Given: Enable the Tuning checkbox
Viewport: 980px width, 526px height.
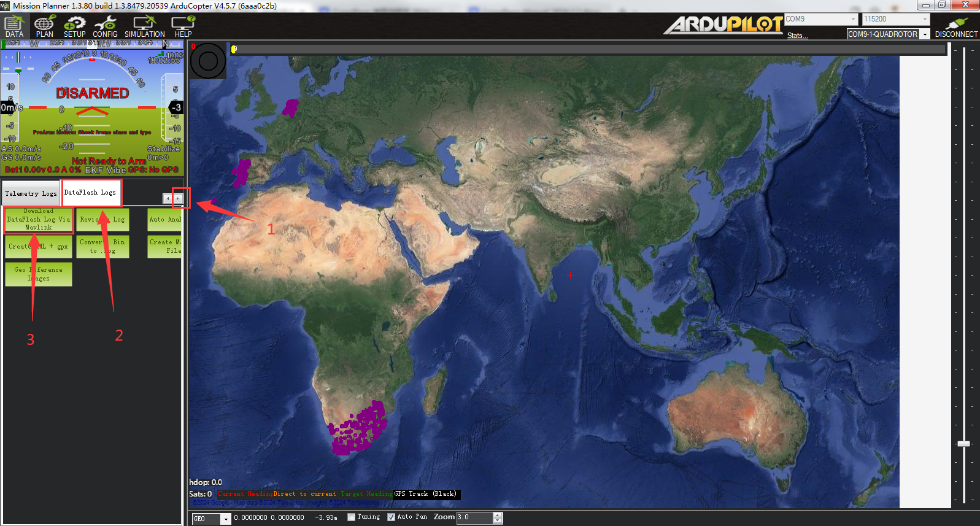Looking at the screenshot, I should point(352,517).
